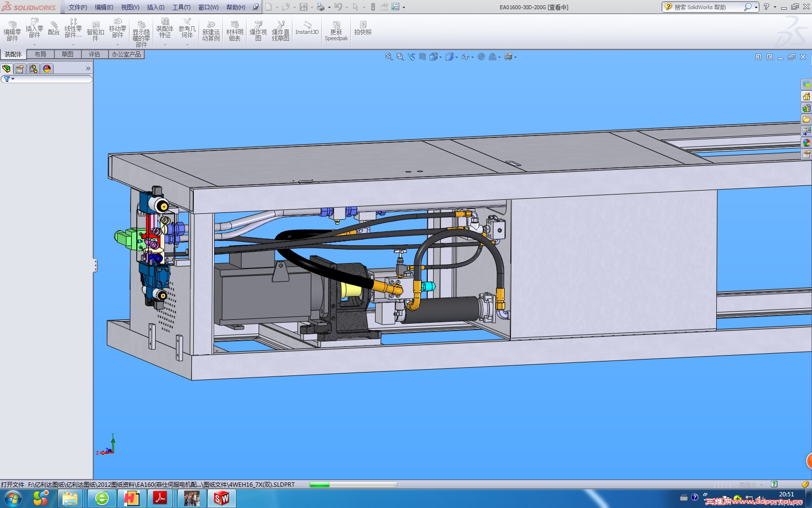The image size is (812, 508).
Task: Open the filter funnel dropdown
Action: coord(9,79)
